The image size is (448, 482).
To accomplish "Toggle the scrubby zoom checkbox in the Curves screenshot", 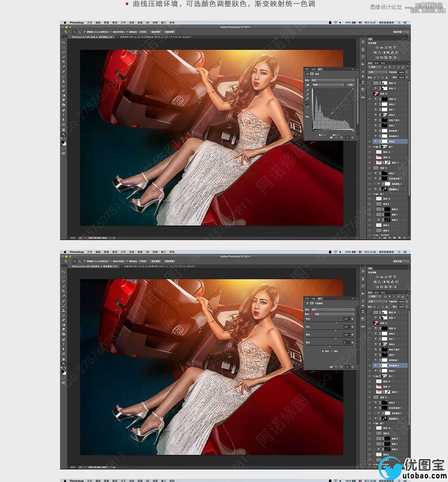I will tap(127, 32).
